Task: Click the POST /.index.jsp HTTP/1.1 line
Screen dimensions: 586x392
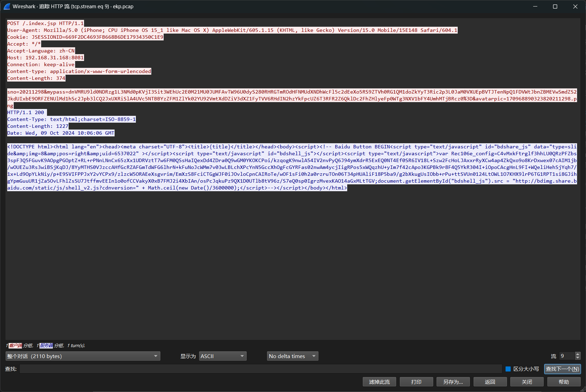Action: tap(45, 23)
